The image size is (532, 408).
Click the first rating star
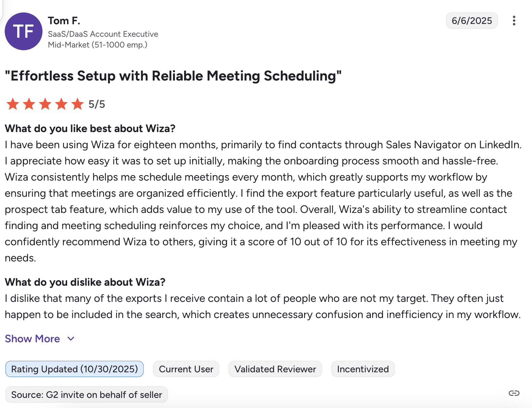[13, 104]
